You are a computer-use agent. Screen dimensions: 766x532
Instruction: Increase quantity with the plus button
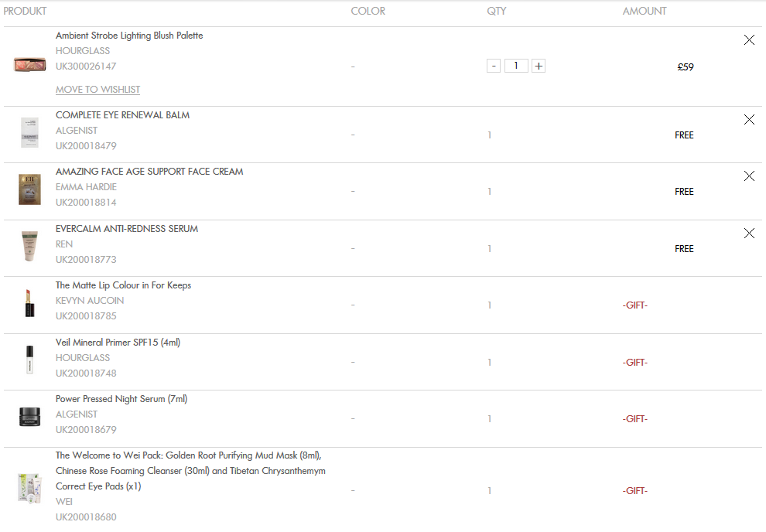(x=539, y=66)
